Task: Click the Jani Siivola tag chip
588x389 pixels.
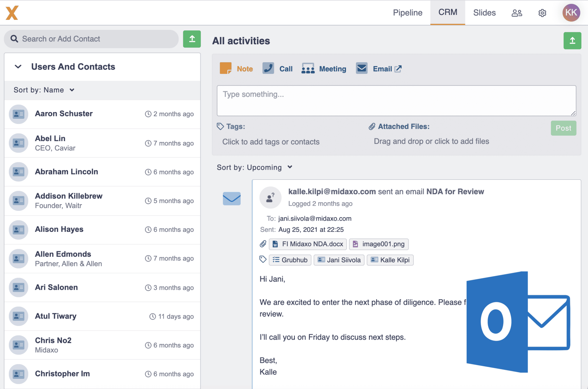Action: click(x=339, y=260)
